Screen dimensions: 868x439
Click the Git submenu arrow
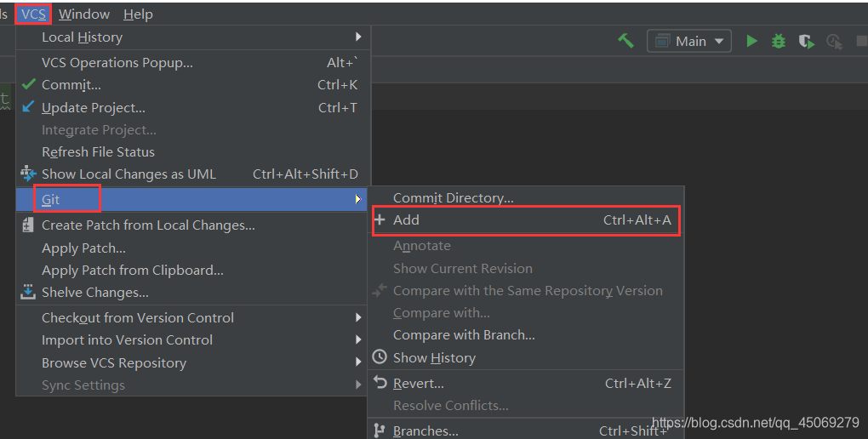point(358,199)
